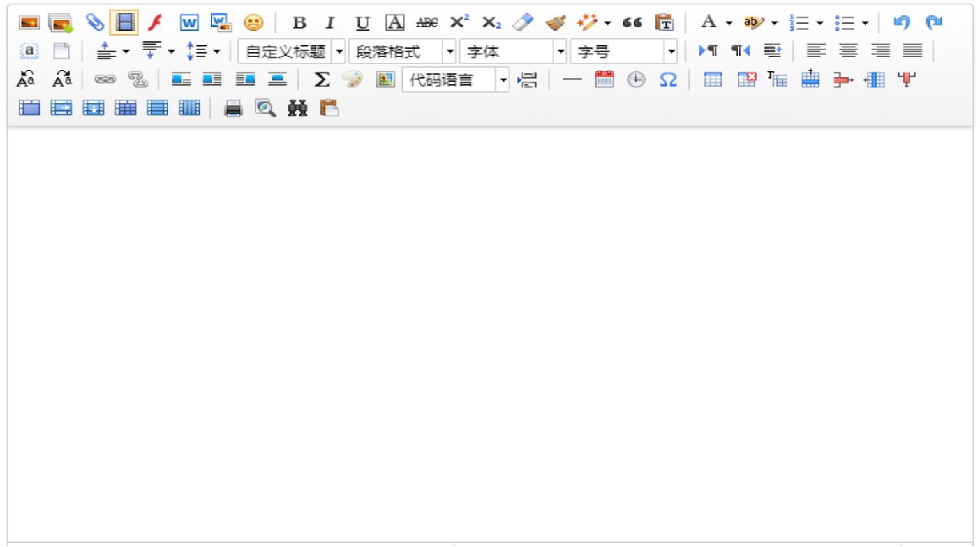Open the 字体 font family dropdown
Viewport: 980px width, 547px height.
[x=560, y=52]
